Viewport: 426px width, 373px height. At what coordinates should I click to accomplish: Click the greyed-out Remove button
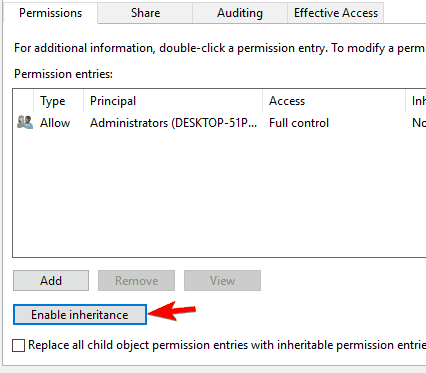click(136, 280)
